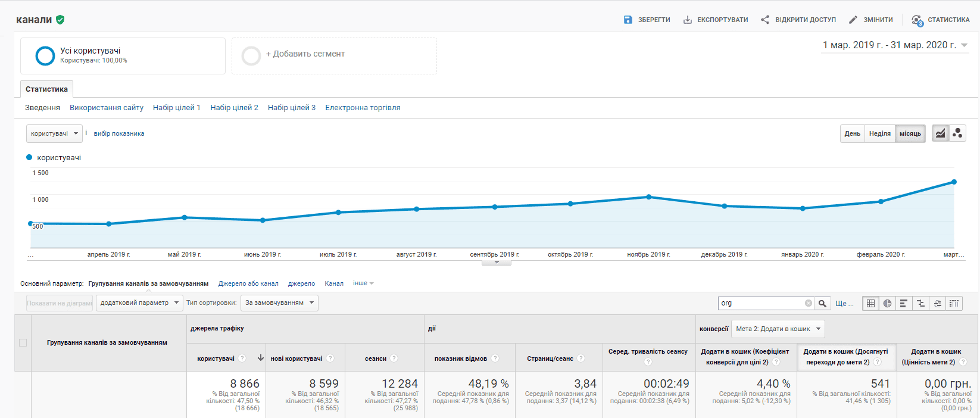
Task: Click the ЗБЕРЕГТИ save button
Action: click(647, 20)
